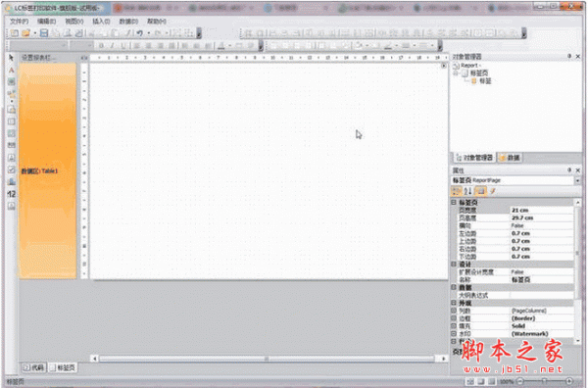Select the '12' numeric tool in left toolbox
Image resolution: width=588 pixels, height=388 pixels.
tap(11, 194)
